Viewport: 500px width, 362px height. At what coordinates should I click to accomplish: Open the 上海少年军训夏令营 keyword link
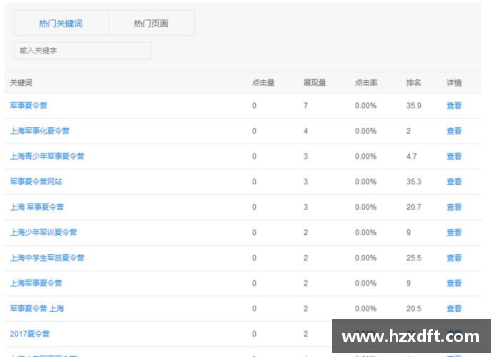click(43, 232)
